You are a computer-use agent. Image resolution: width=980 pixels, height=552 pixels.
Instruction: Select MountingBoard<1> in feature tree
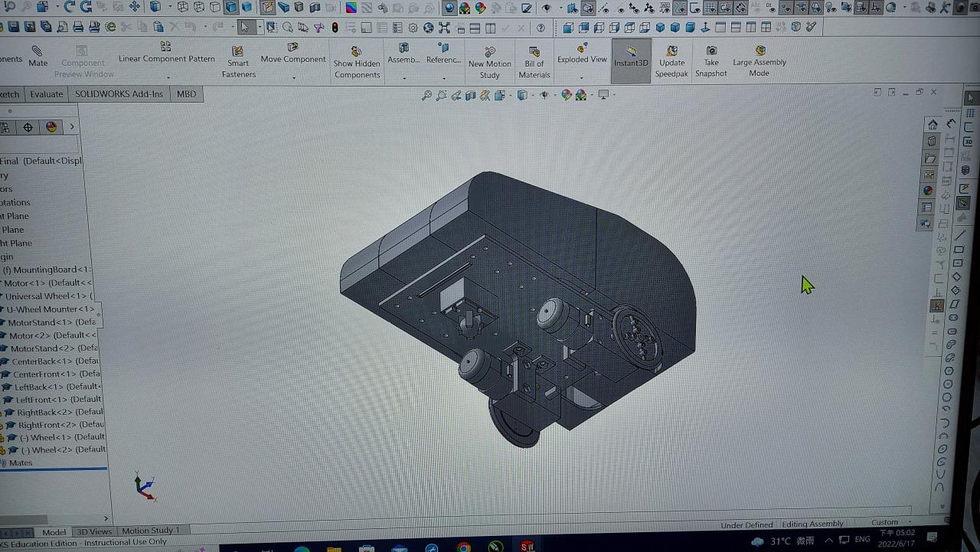pos(46,269)
